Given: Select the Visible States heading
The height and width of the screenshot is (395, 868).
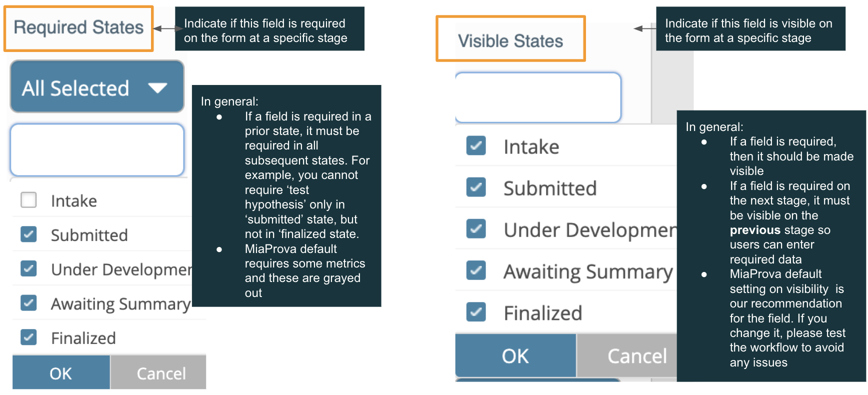Looking at the screenshot, I should click(x=510, y=41).
